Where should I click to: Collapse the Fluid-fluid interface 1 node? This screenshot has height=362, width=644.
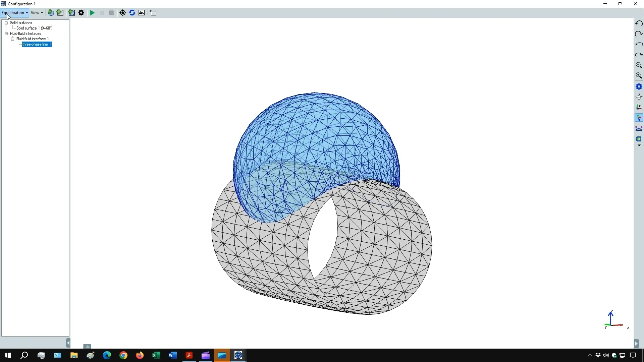tap(12, 39)
